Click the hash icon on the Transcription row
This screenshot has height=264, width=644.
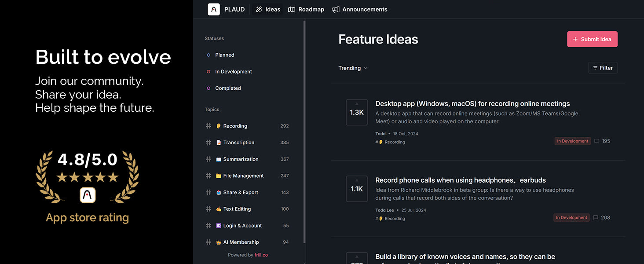coord(209,143)
